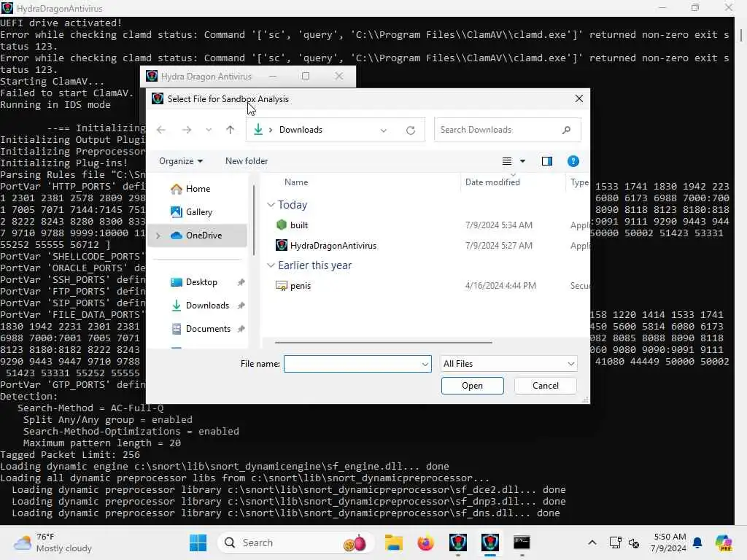This screenshot has height=560, width=747.
Task: Click the Forward arrow in file dialog
Action: pyautogui.click(x=186, y=130)
